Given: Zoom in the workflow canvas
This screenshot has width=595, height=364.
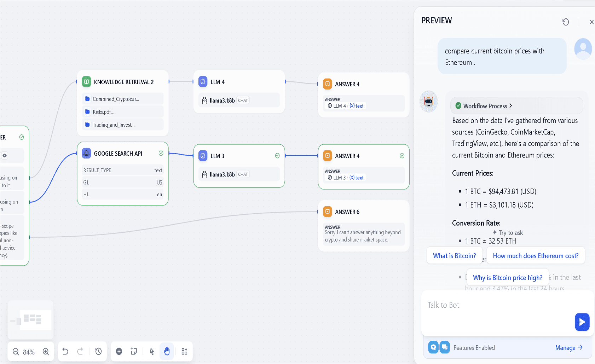Looking at the screenshot, I should coord(46,352).
